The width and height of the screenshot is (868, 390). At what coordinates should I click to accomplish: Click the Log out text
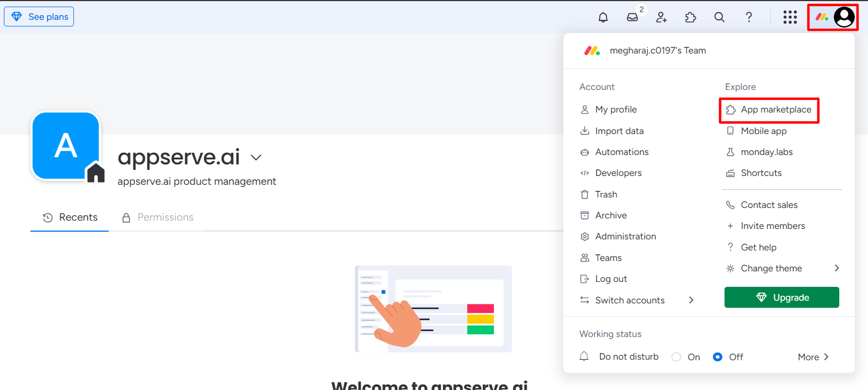pyautogui.click(x=611, y=279)
